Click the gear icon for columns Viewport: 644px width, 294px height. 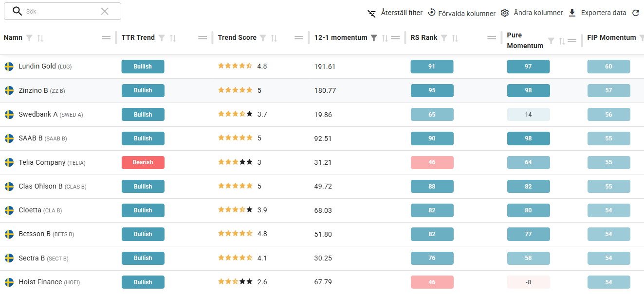[505, 13]
